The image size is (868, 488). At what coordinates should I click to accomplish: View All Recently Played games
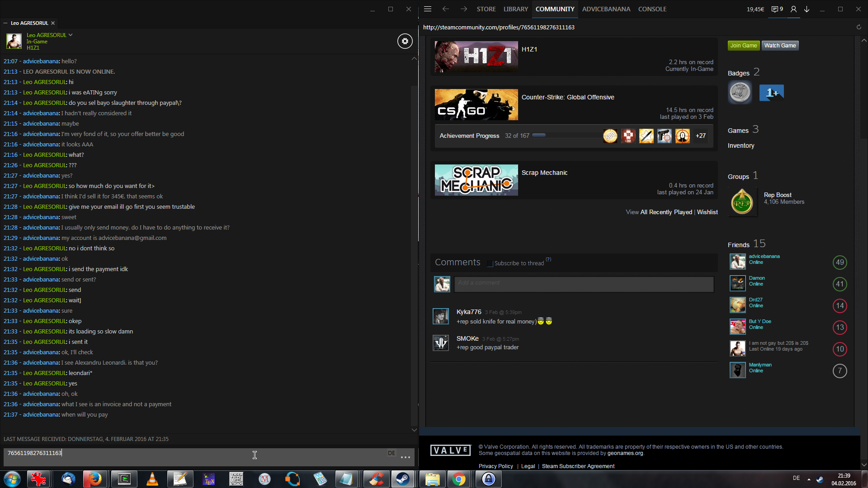666,212
